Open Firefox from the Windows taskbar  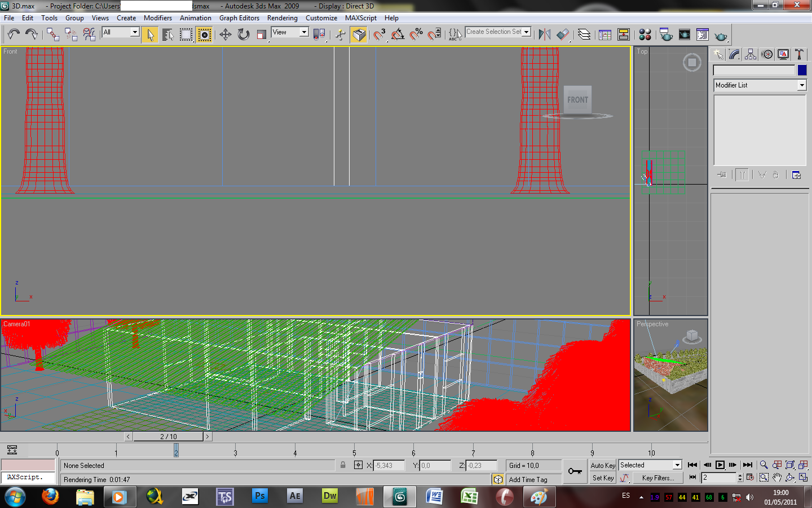(x=50, y=497)
